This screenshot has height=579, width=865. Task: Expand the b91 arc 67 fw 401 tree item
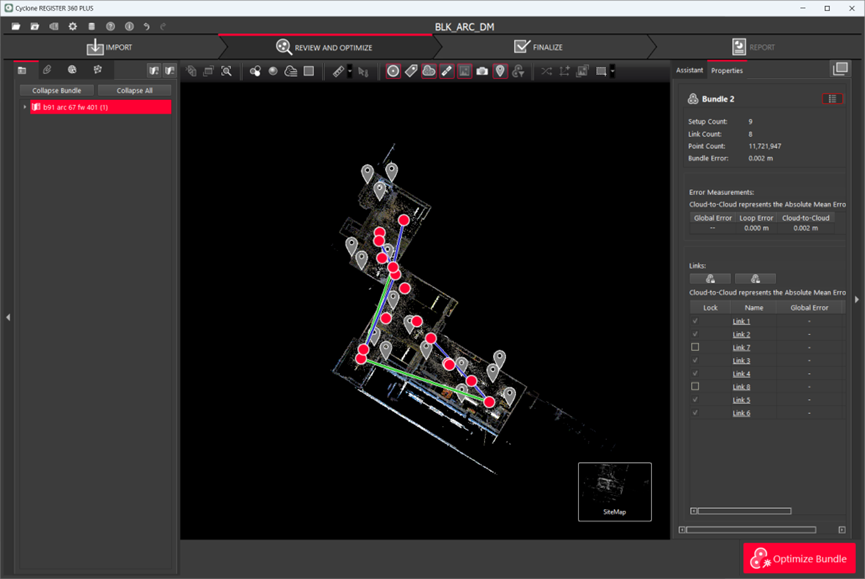pyautogui.click(x=25, y=107)
